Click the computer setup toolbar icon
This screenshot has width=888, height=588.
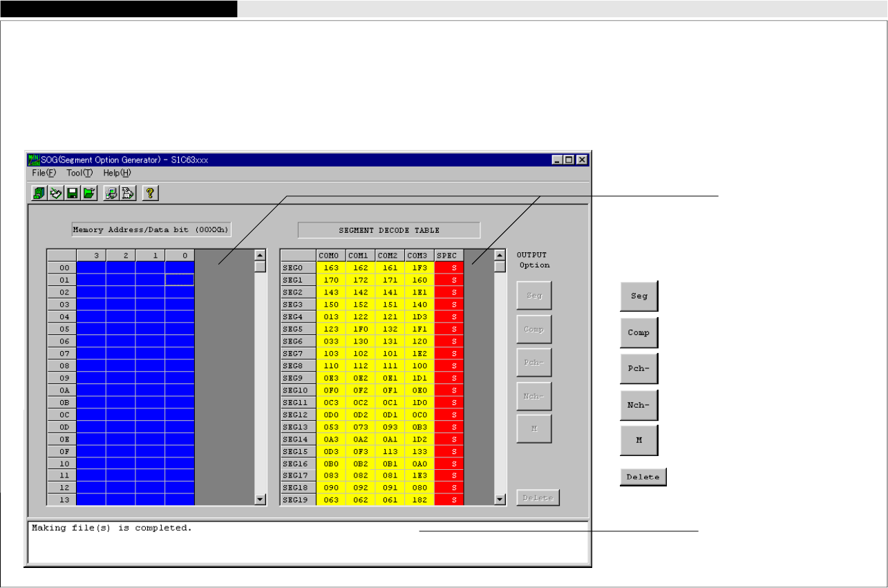coord(111,193)
